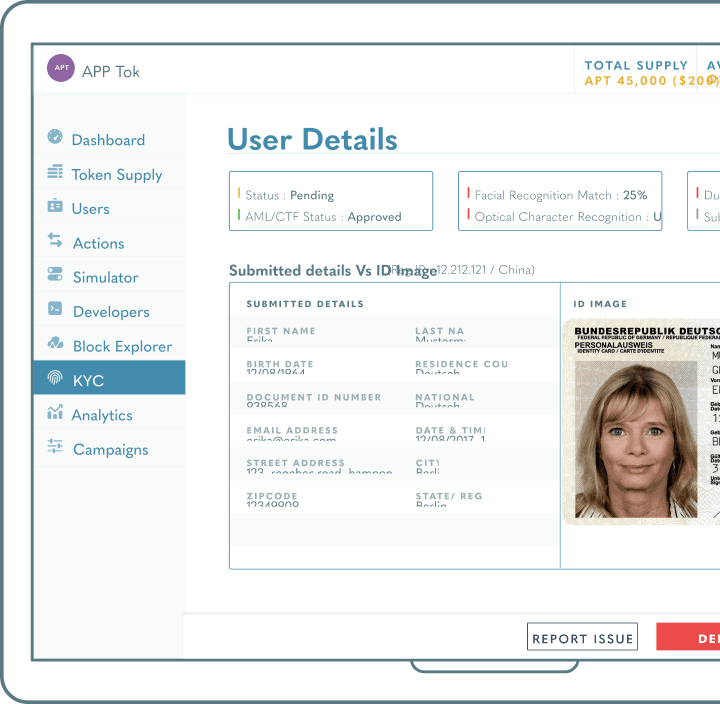This screenshot has height=704, width=720.
Task: Click the Analytics chart icon
Action: (55, 413)
